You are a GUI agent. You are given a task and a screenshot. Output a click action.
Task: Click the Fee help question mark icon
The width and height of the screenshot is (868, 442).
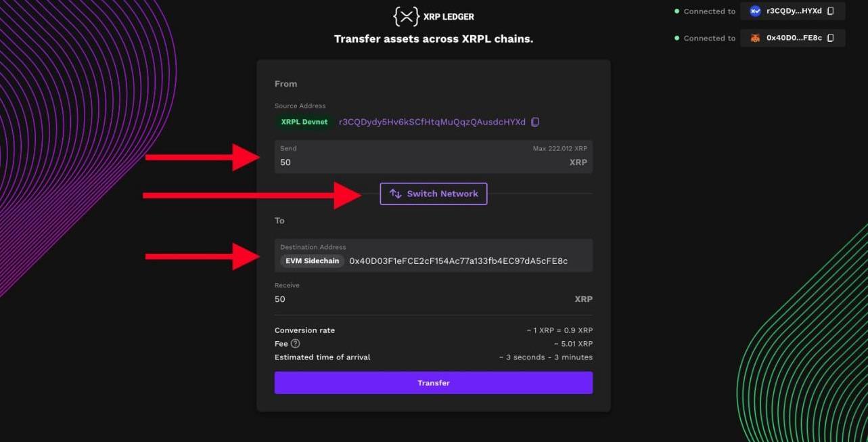pos(295,344)
